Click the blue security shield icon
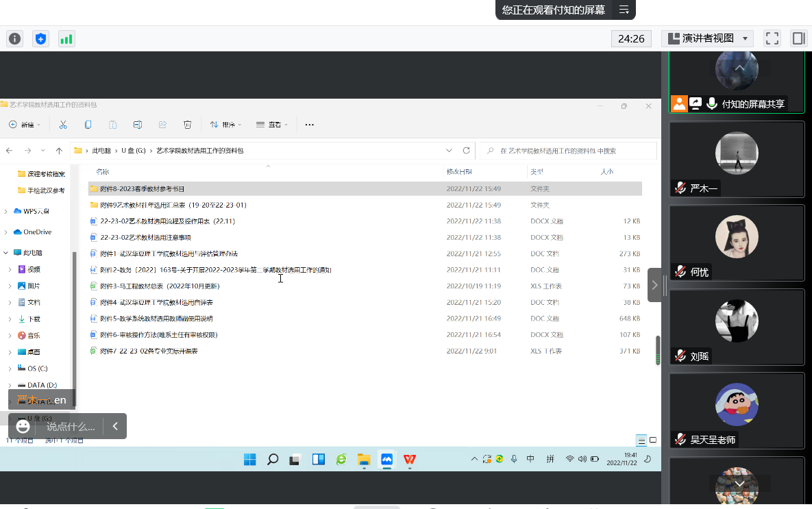This screenshot has height=509, width=812. point(41,39)
